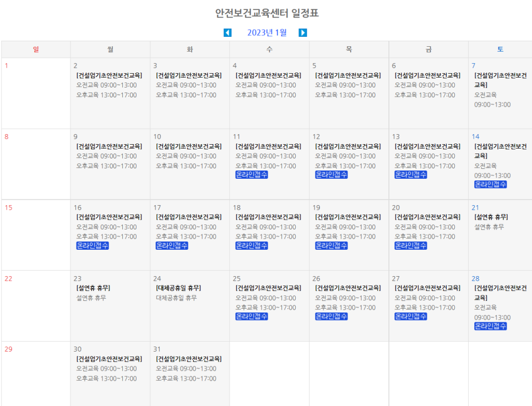The height and width of the screenshot is (406, 532).
Task: Click 대체공휴일 휴무 description on January 24
Action: pyautogui.click(x=176, y=298)
